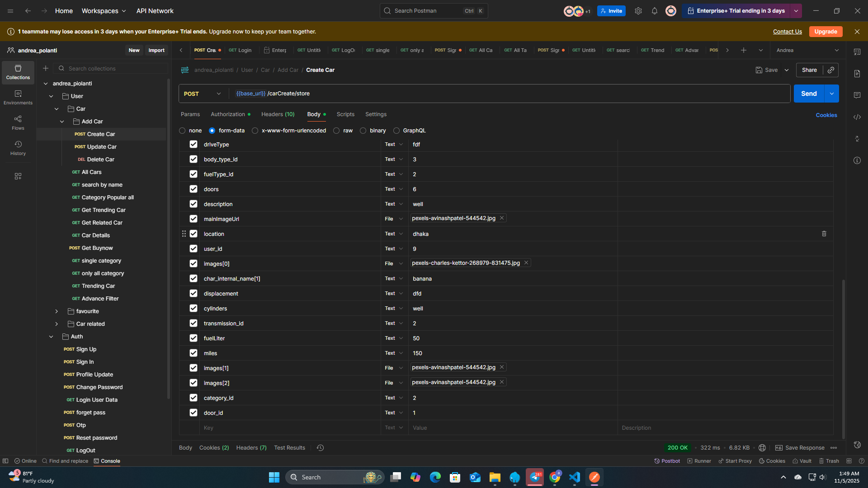Open the response Test Results tab
The image size is (868, 488).
click(x=289, y=448)
